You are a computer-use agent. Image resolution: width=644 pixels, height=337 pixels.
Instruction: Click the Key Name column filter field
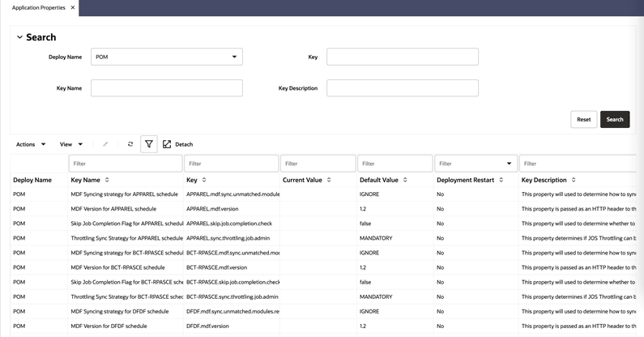(126, 164)
